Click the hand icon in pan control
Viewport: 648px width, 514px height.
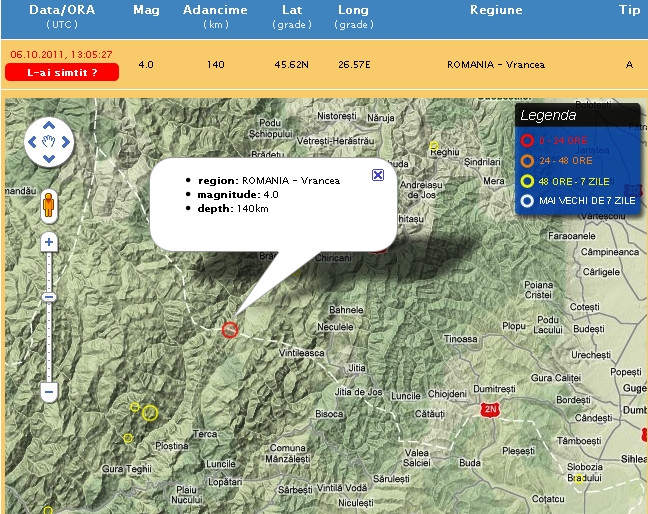coord(49,142)
